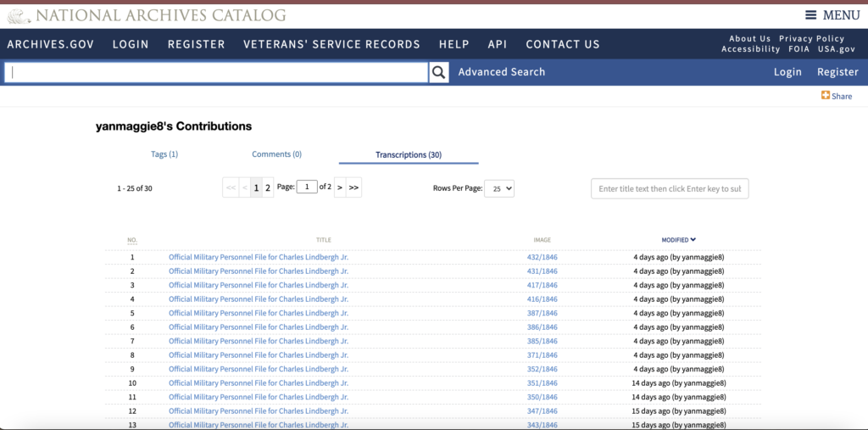Viewport: 868px width, 430px height.
Task: Open row 5 Lindbergh personnel file title
Action: (x=259, y=313)
